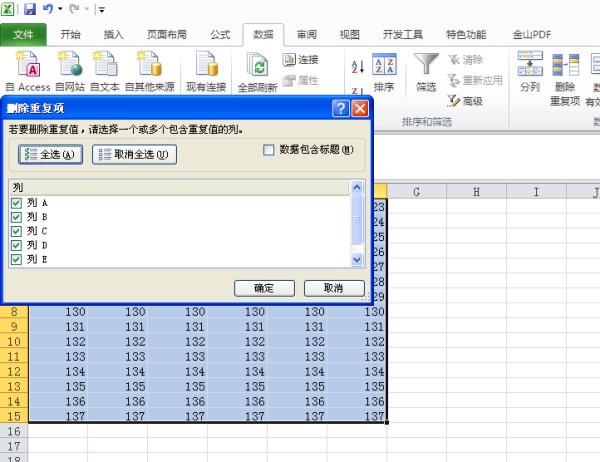Switch to the 视图 (View) tab
The width and height of the screenshot is (600, 462).
350,34
